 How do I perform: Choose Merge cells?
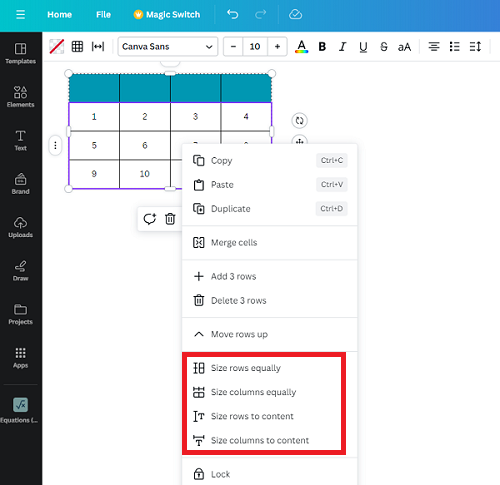(270, 242)
